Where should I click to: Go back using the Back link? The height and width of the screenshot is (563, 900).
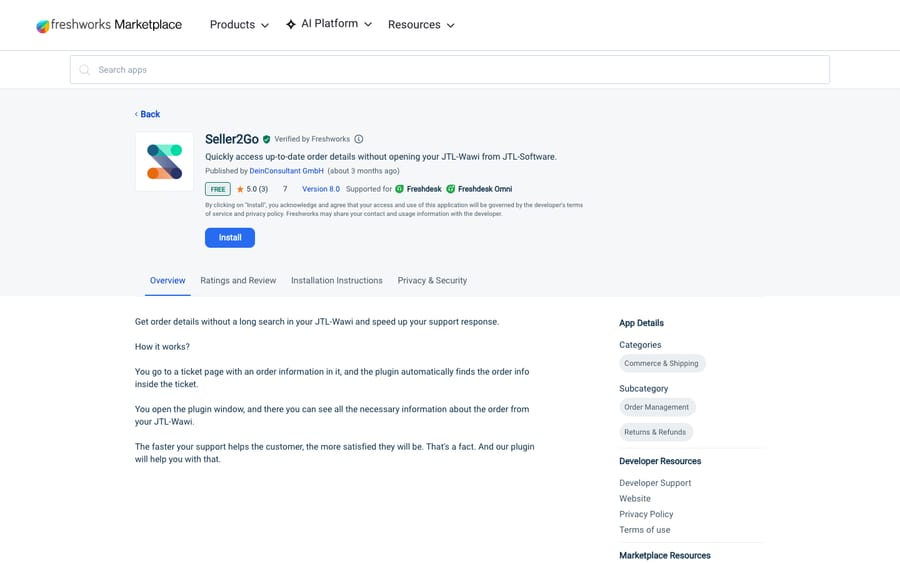(148, 114)
